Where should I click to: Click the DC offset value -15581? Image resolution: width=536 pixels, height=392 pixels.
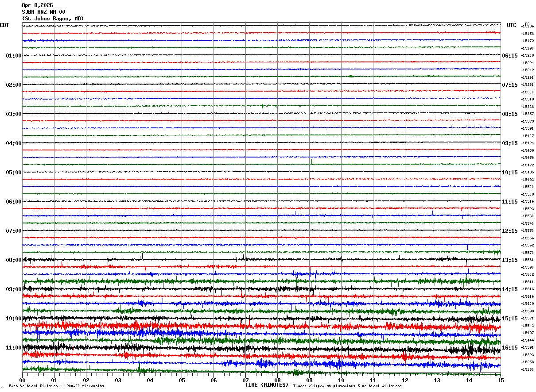pos(528,260)
